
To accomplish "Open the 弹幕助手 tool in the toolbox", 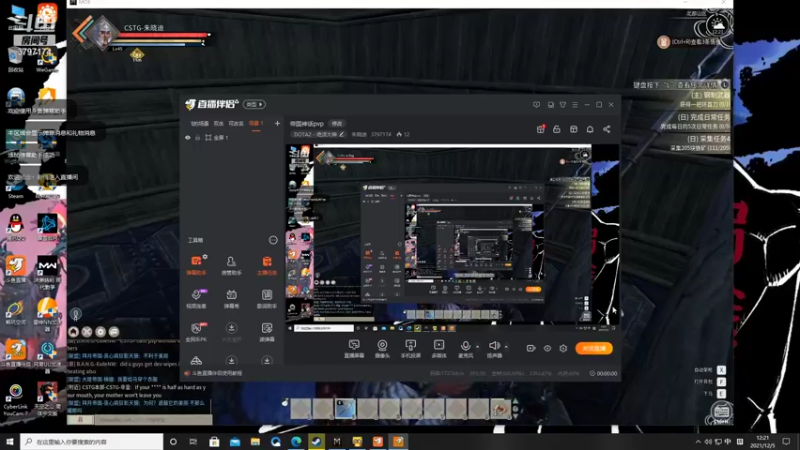I will (196, 265).
